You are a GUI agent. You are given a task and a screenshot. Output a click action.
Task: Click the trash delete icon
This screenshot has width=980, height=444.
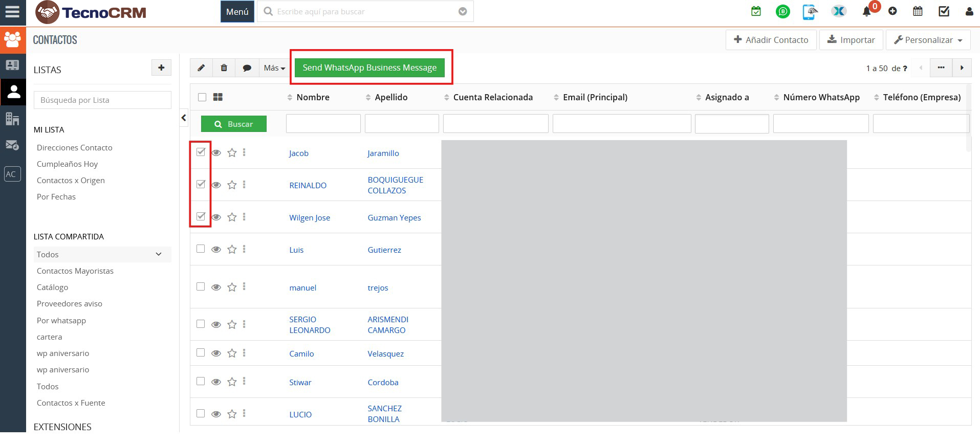coord(224,68)
